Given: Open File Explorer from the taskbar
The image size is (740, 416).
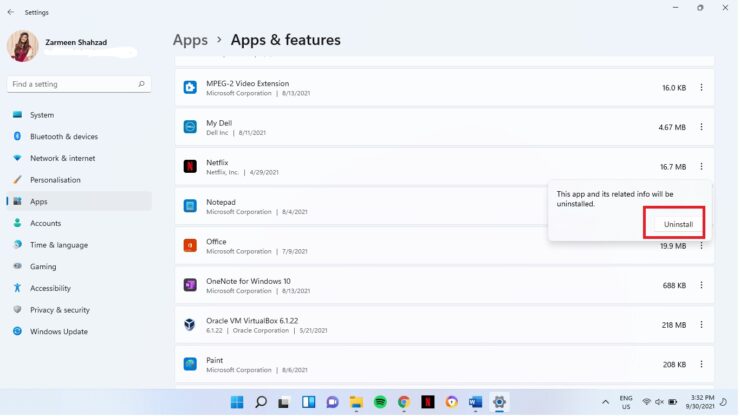Looking at the screenshot, I should coord(356,402).
